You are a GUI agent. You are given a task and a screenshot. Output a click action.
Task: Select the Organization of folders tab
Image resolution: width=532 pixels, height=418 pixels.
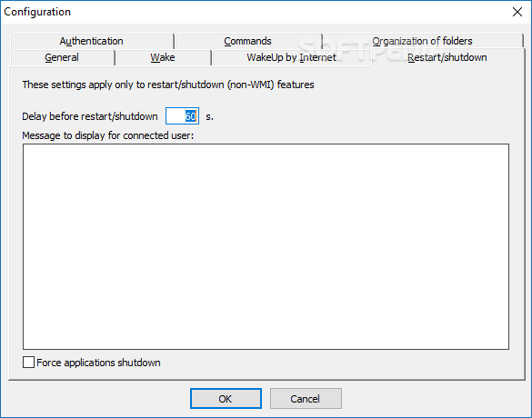pyautogui.click(x=422, y=41)
